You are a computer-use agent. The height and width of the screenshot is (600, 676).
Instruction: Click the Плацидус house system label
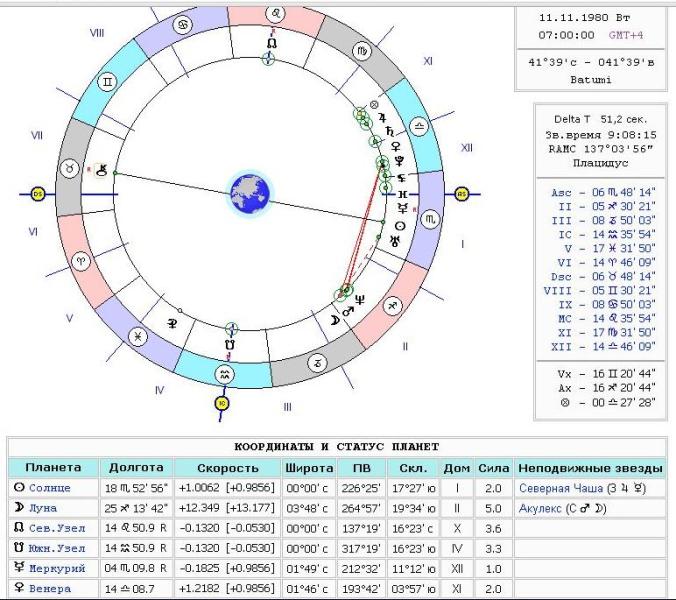[x=601, y=163]
